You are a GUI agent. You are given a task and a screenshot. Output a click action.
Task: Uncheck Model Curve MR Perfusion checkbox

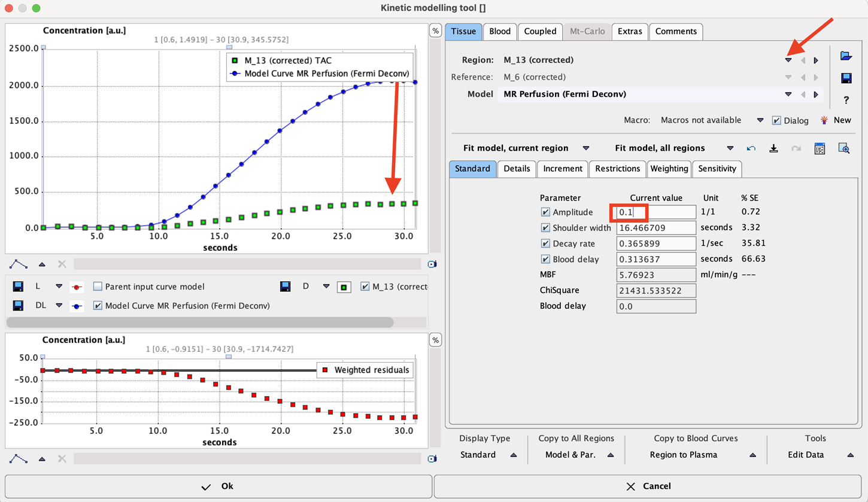click(x=98, y=306)
